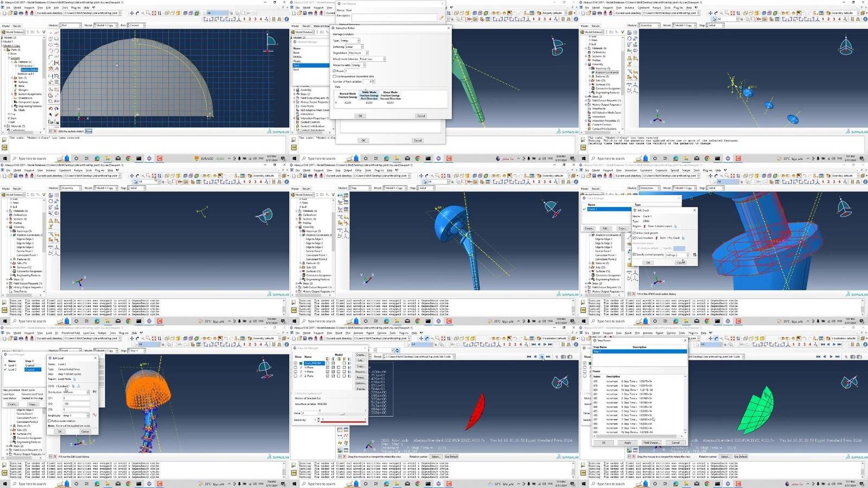Open Plug-ins menu in Edit Crack frame menu bar

click(x=707, y=170)
